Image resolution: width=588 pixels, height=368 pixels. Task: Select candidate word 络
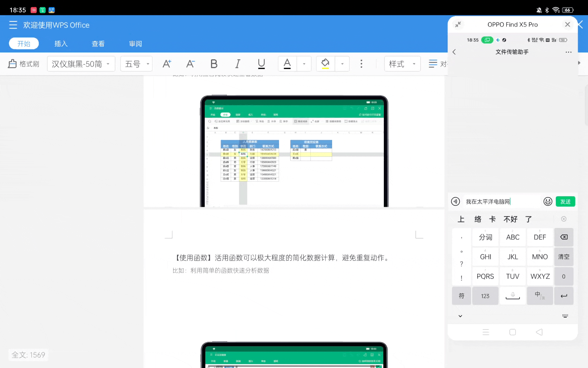[x=478, y=219]
